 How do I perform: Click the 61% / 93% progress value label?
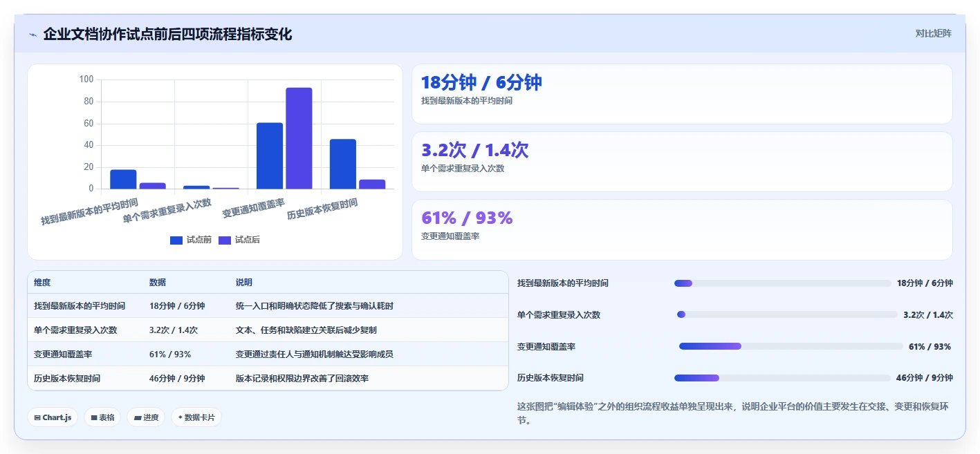coord(930,346)
